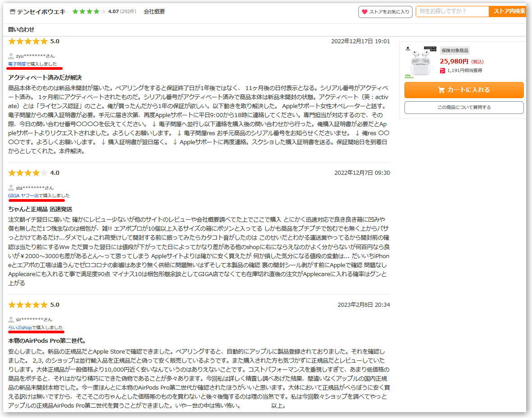This screenshot has height=418, width=532.
Task: Click the ストア内検索 search button
Action: (508, 11)
